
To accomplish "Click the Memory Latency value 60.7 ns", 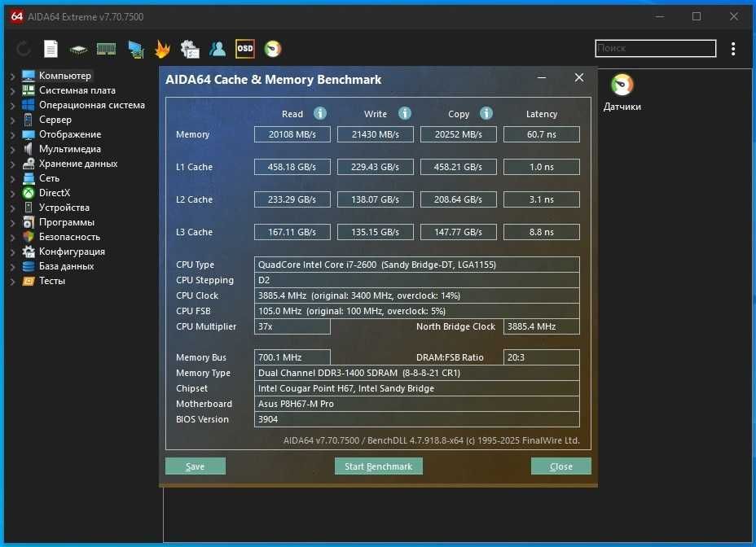I will pyautogui.click(x=542, y=134).
